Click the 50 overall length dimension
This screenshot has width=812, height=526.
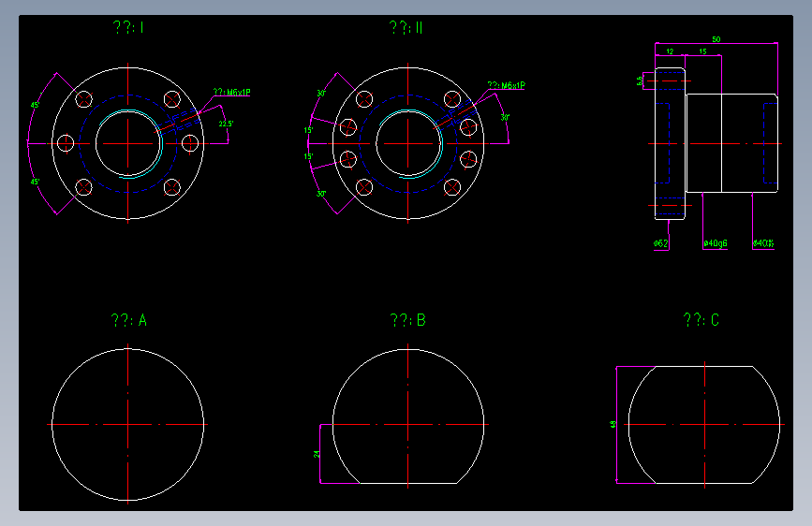[x=716, y=39]
